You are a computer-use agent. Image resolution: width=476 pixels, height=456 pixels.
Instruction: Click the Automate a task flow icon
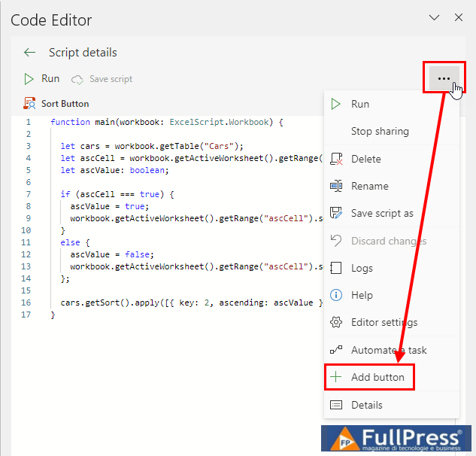336,350
